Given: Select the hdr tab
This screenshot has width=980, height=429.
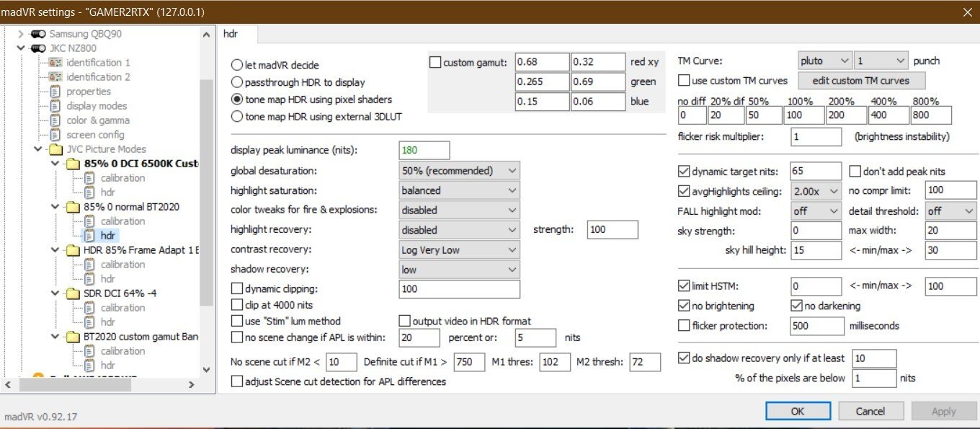Looking at the screenshot, I should coord(231,33).
